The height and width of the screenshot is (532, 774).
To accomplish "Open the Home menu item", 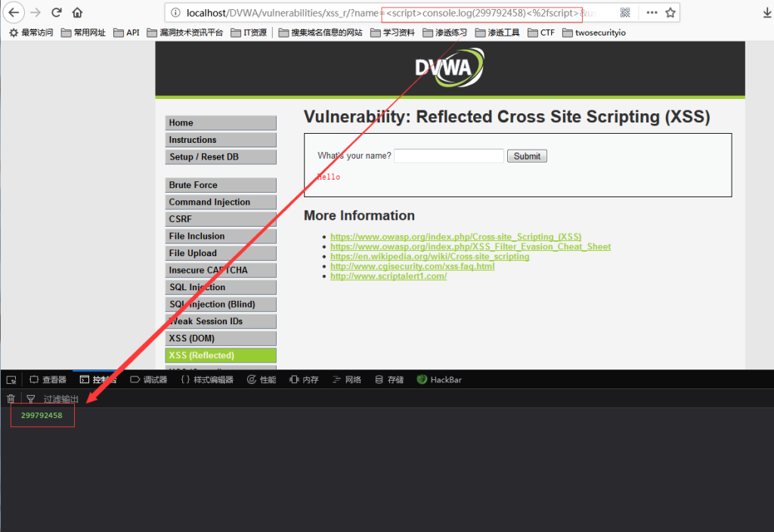I will tap(221, 123).
